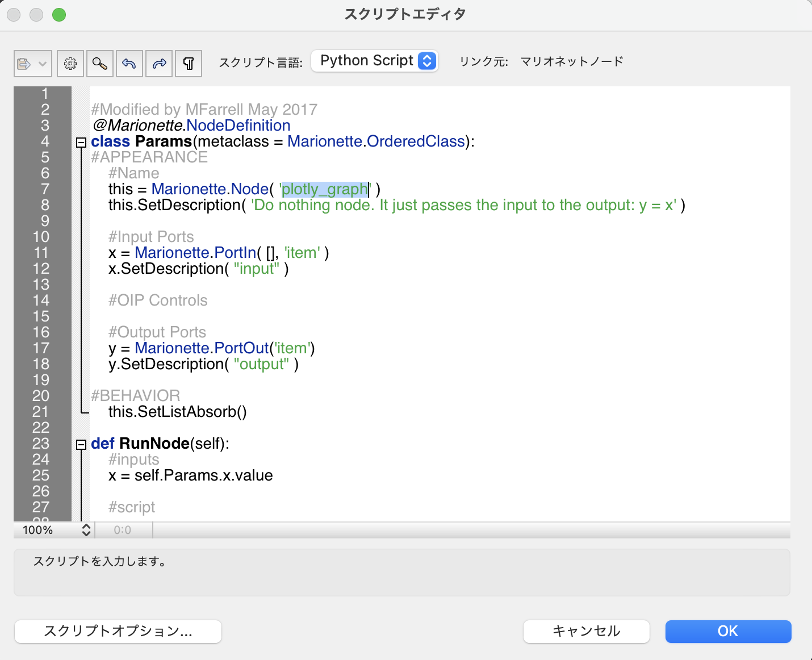Click the selected plotly_graph text in line 7
This screenshot has height=660, width=812.
pos(324,189)
